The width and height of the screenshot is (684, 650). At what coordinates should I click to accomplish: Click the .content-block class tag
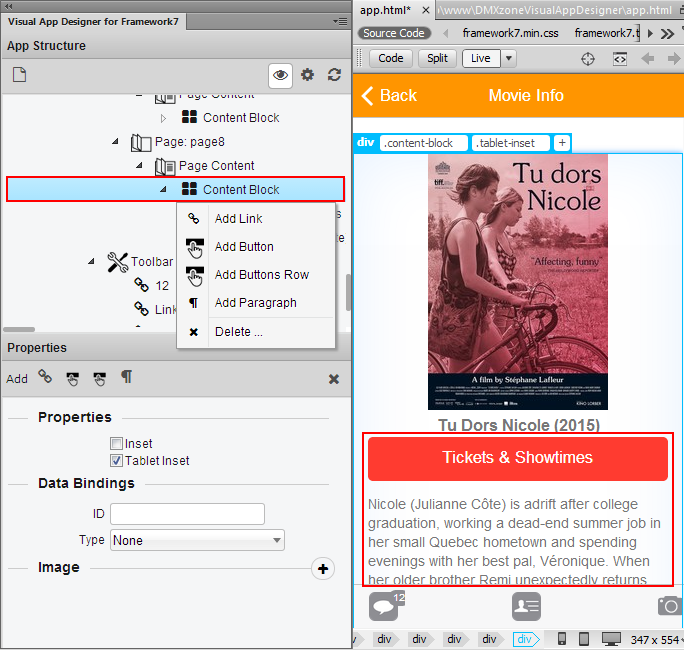[x=423, y=143]
